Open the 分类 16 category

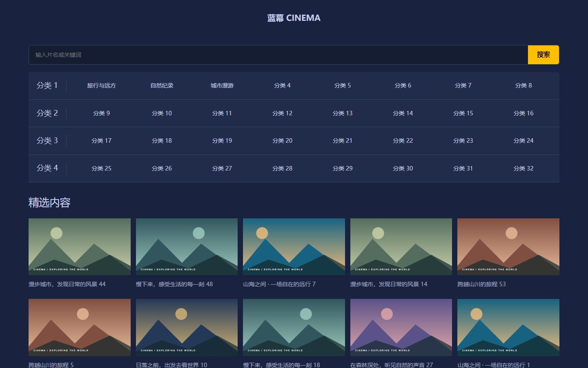click(x=523, y=113)
